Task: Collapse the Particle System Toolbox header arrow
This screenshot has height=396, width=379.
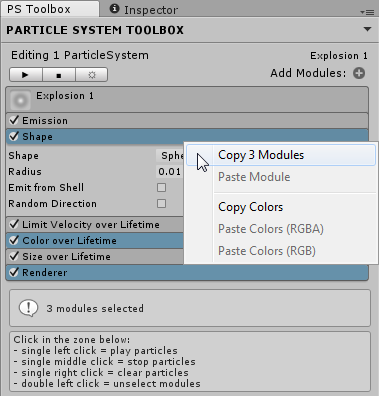Action: point(367,29)
